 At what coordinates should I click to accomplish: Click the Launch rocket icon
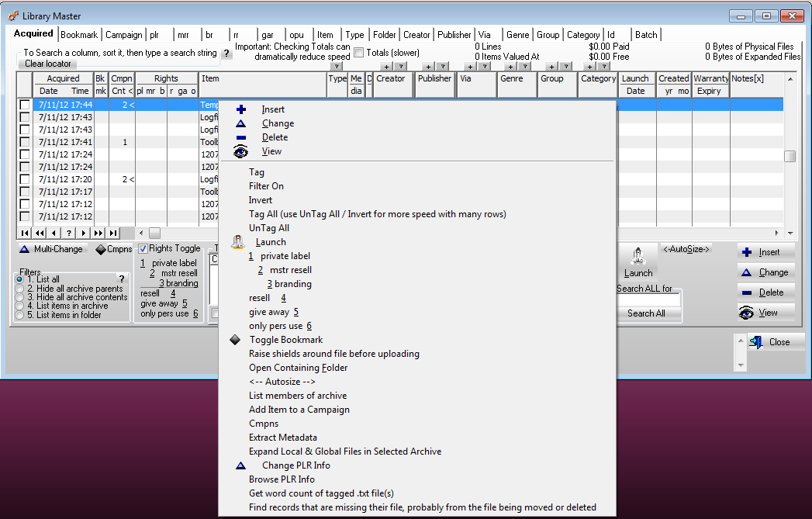[x=638, y=256]
